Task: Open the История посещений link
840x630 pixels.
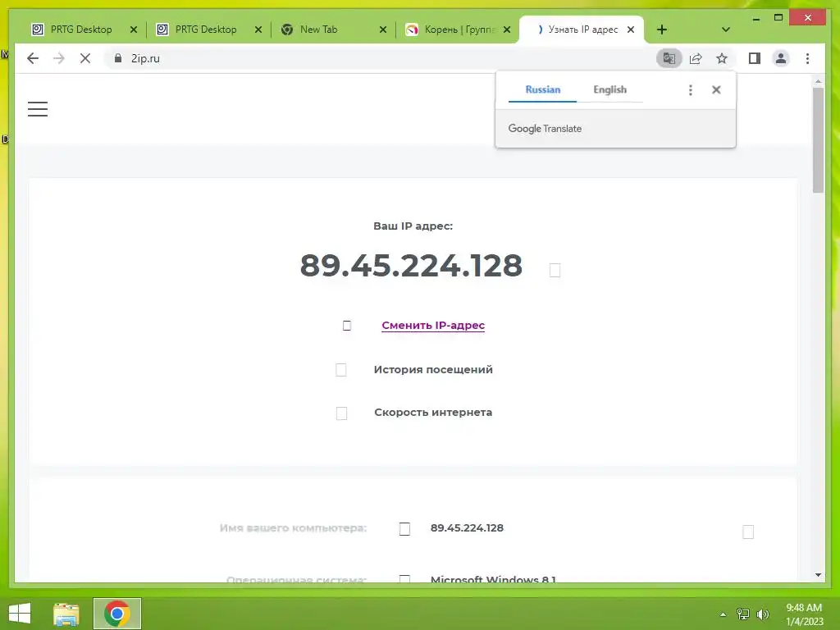Action: [433, 370]
